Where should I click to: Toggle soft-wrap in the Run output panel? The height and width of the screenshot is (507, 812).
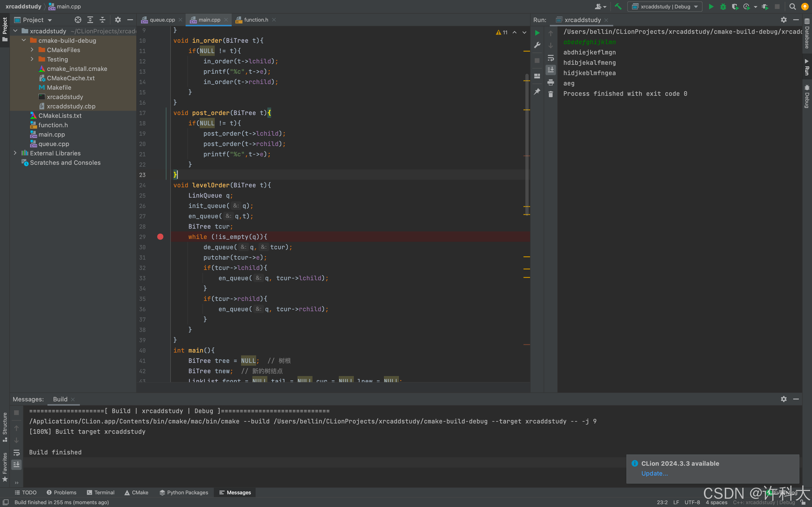click(x=551, y=58)
